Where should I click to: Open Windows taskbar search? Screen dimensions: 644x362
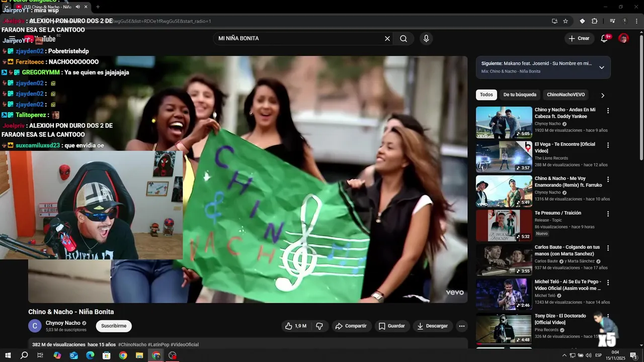24,355
